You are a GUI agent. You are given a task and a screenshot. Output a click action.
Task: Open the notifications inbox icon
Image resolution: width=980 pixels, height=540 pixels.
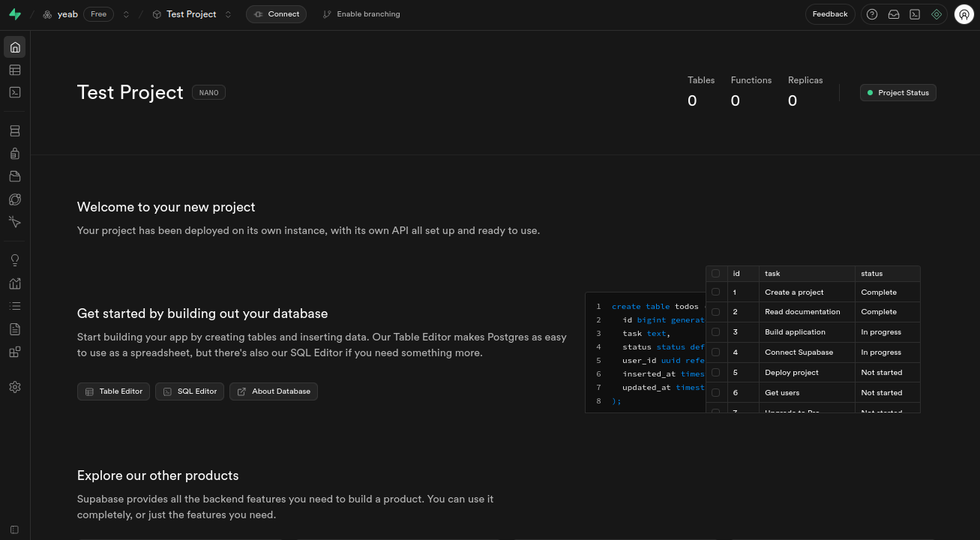(894, 14)
